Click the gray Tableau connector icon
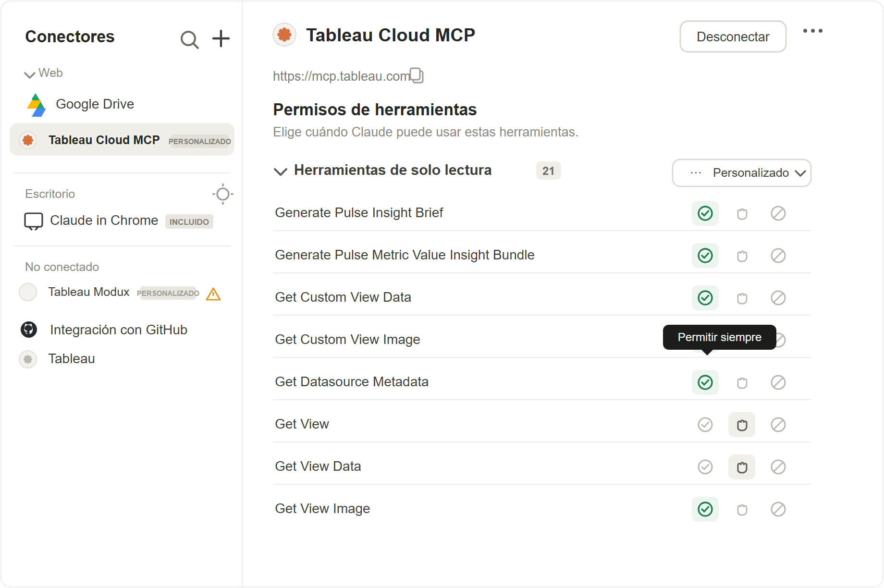This screenshot has height=588, width=884. tap(28, 359)
